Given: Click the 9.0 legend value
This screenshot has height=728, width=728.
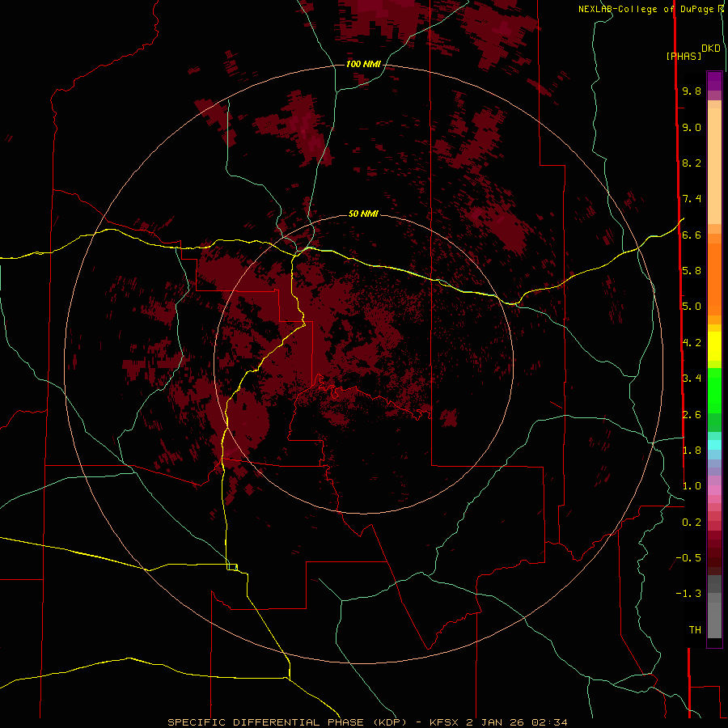Looking at the screenshot, I should (692, 127).
